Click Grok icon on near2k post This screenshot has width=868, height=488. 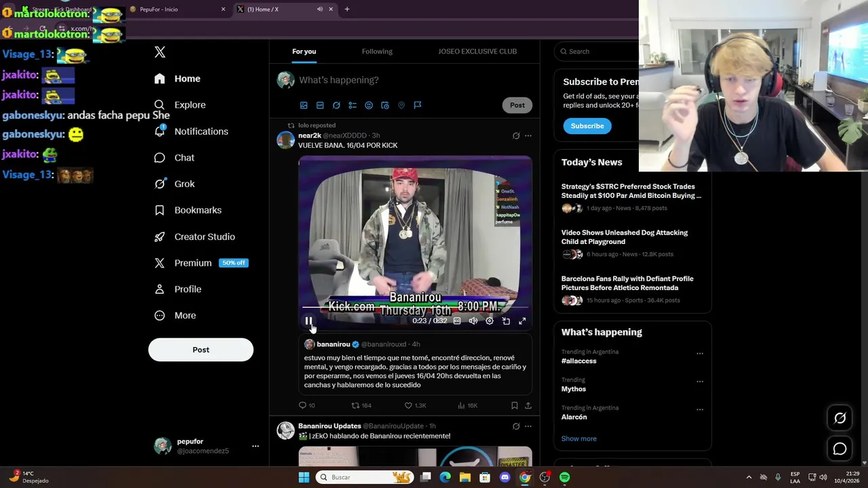click(516, 136)
